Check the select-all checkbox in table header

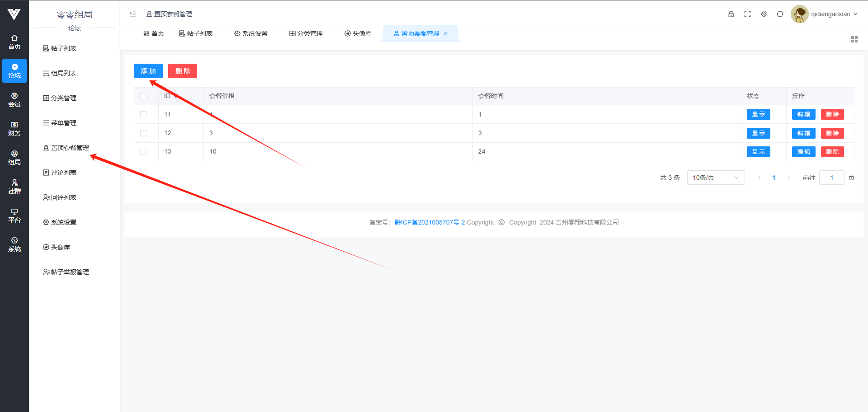(143, 96)
